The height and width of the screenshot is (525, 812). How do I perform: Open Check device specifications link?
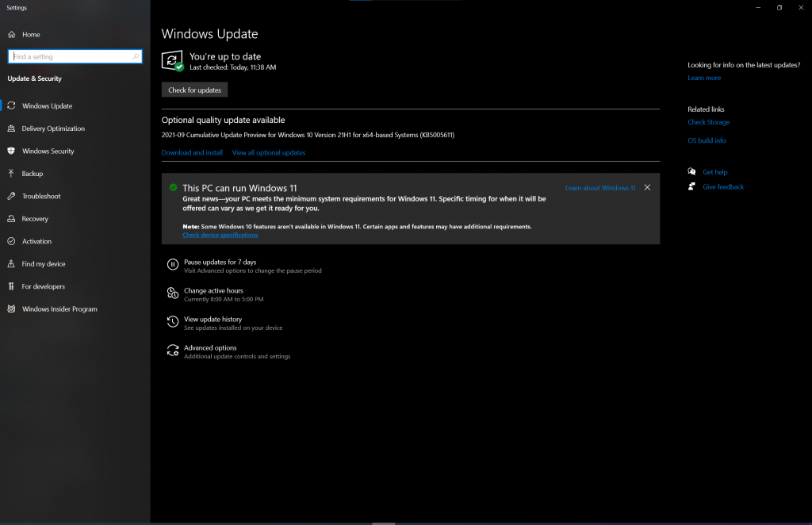point(220,236)
